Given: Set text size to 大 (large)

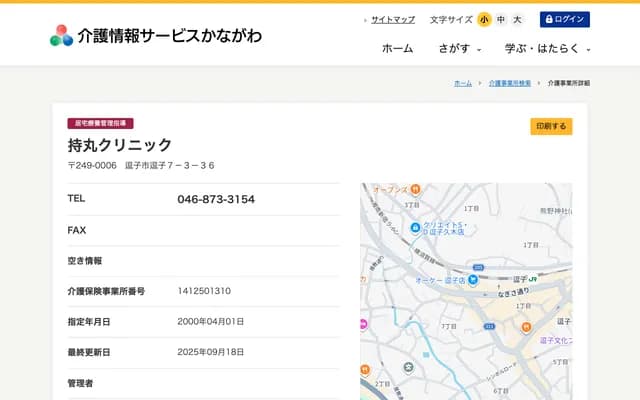Looking at the screenshot, I should (x=517, y=20).
